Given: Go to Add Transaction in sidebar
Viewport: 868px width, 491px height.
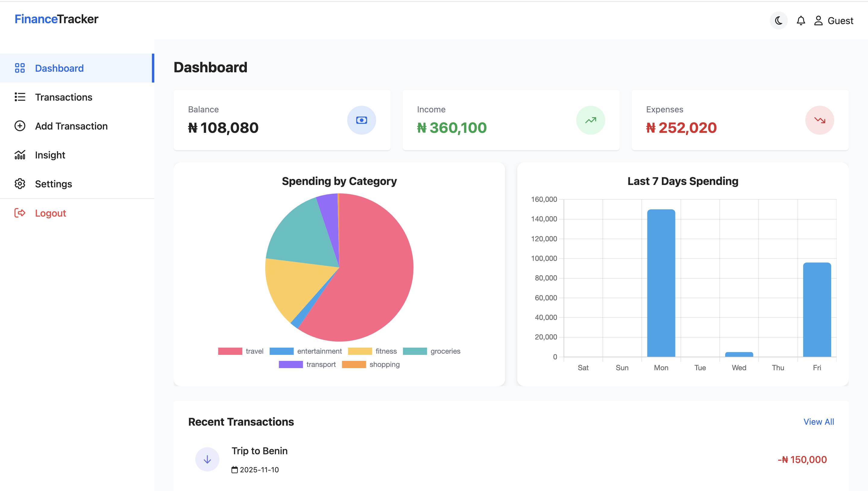Looking at the screenshot, I should pyautogui.click(x=71, y=126).
